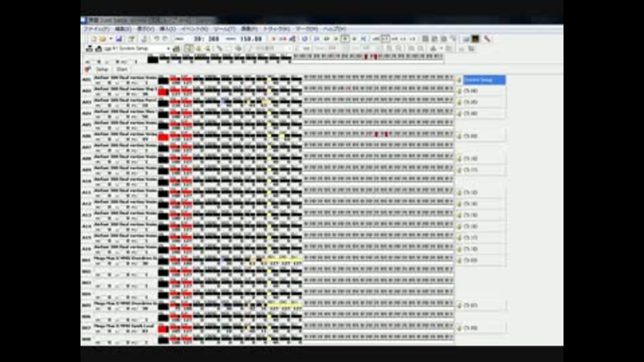Click the red block in track row B07
This screenshot has height=362, width=644.
[x=163, y=329]
